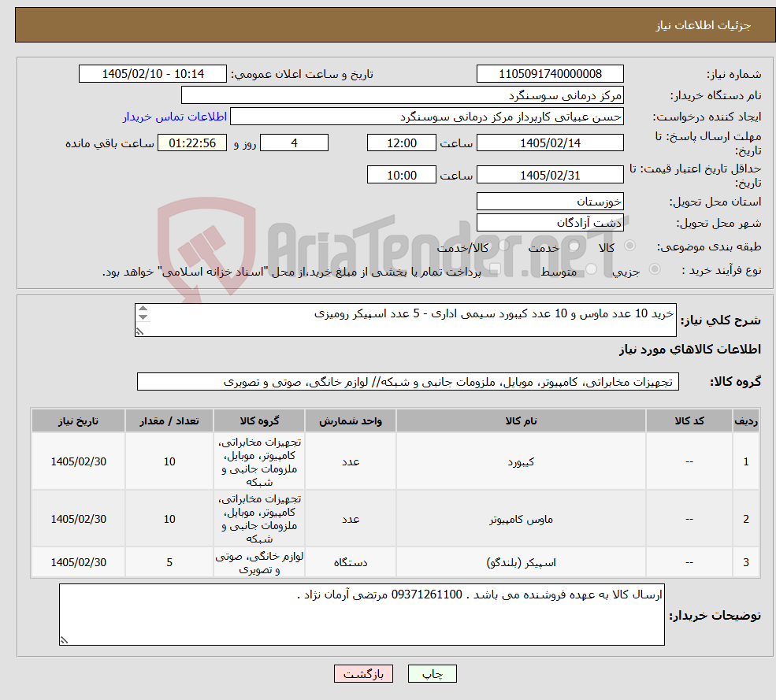Click the ماوس کامپیوتر item name cell
Screen dimensions: 776x700
[521, 518]
